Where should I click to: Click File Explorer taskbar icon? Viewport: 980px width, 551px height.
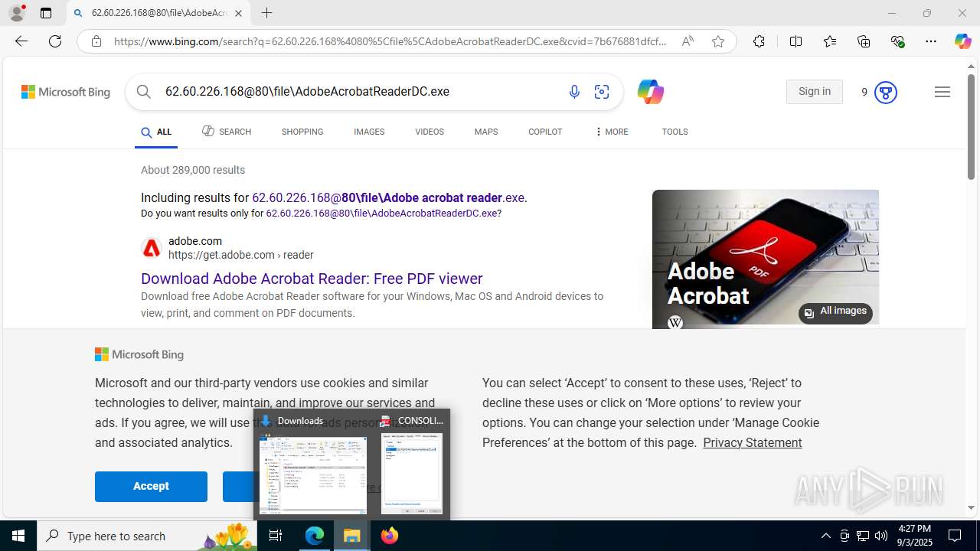pos(352,536)
